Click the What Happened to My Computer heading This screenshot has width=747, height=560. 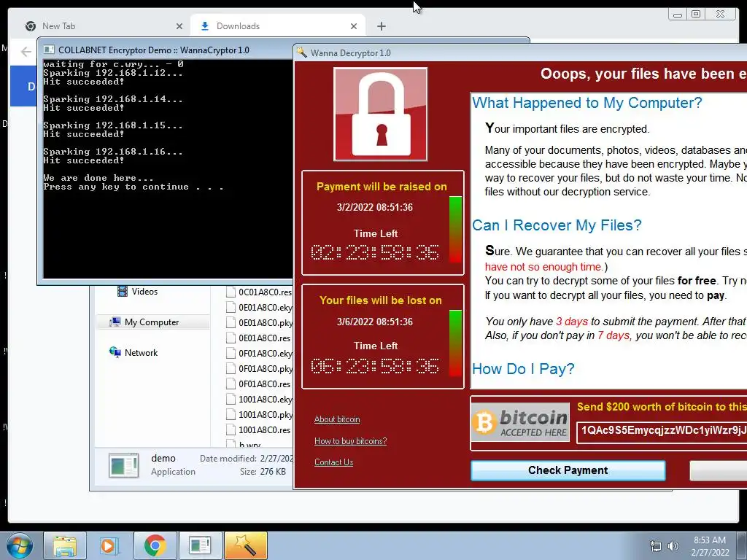pyautogui.click(x=587, y=103)
